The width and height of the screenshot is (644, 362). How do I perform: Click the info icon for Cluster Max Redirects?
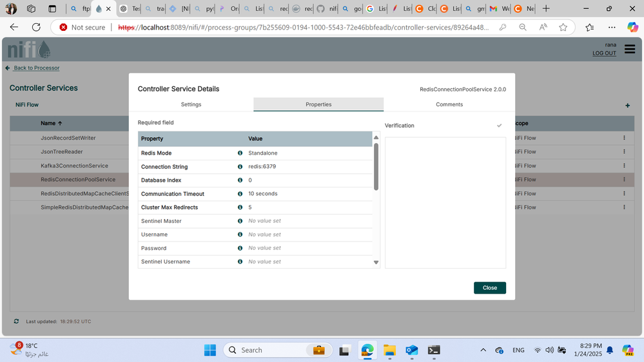pyautogui.click(x=240, y=207)
